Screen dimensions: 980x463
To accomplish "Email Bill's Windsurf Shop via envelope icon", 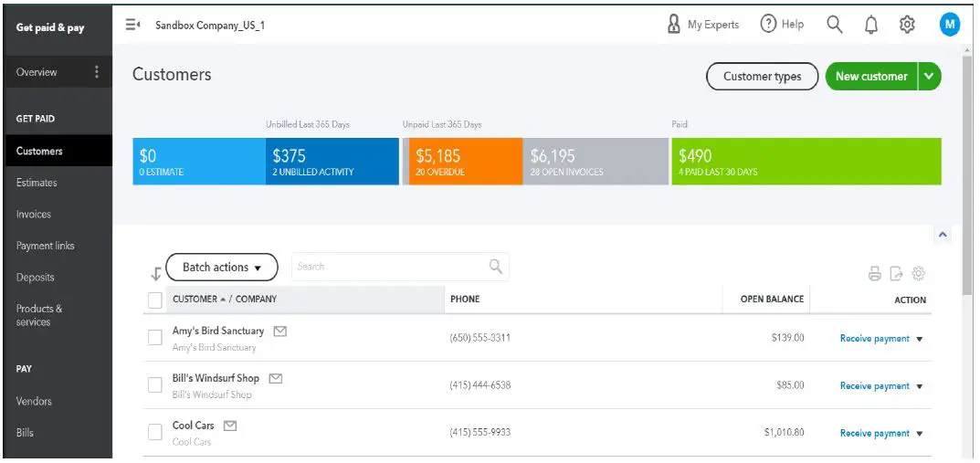I will [276, 379].
